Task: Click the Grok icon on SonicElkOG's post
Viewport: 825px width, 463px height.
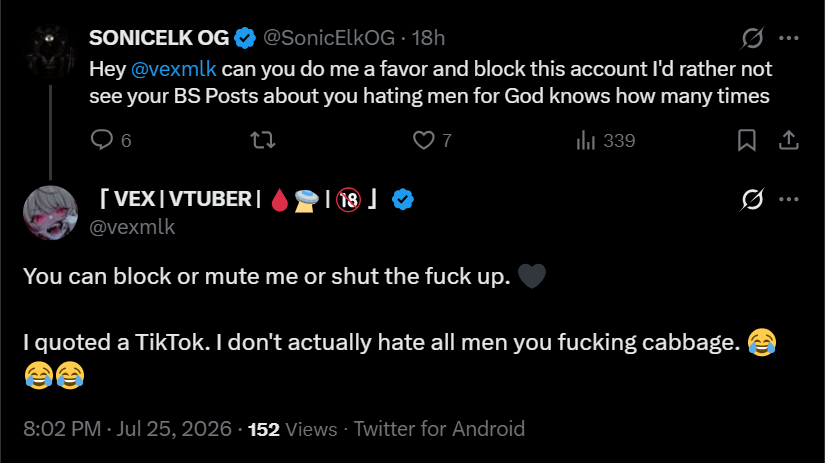Action: point(752,38)
